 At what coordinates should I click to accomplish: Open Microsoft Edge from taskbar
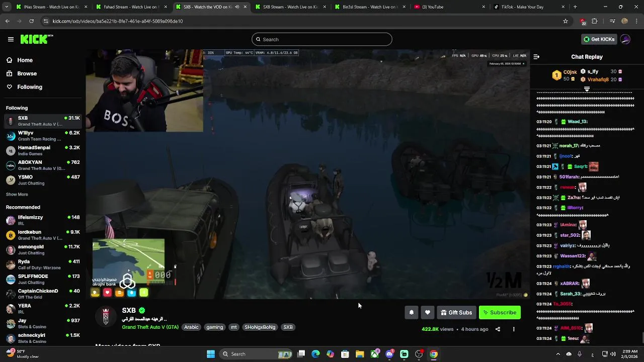[315, 354]
